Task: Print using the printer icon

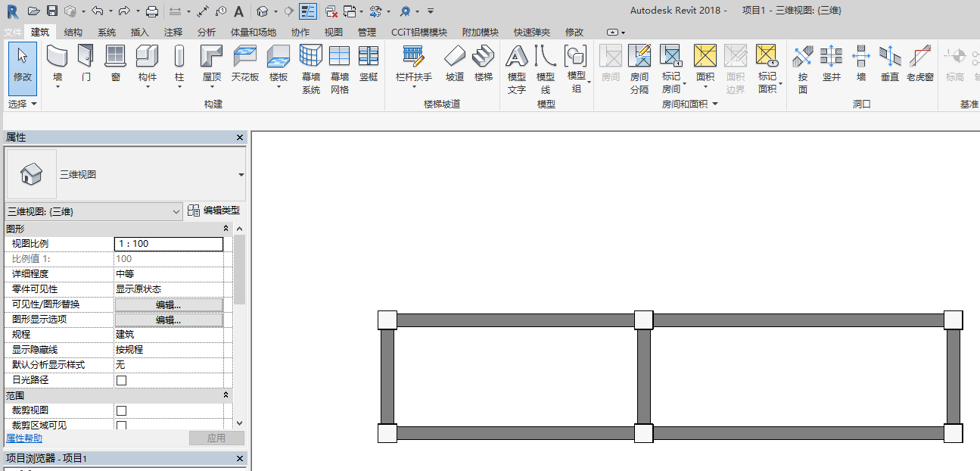Action: point(151,11)
